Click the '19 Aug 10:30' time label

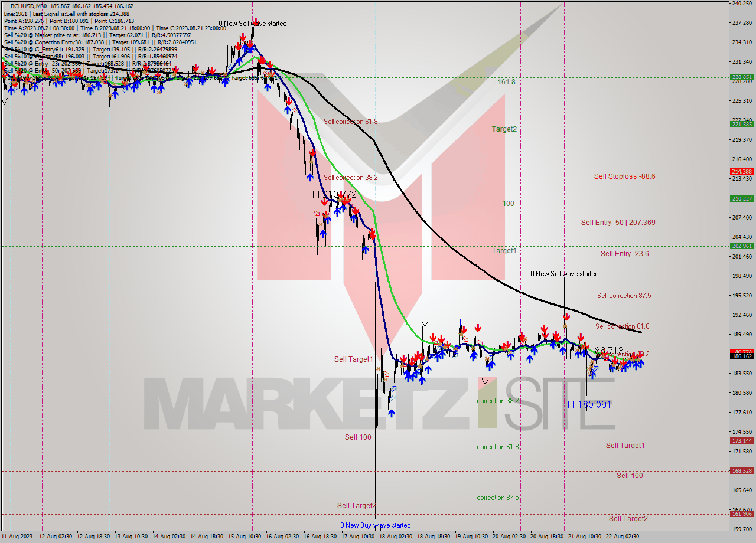471,537
